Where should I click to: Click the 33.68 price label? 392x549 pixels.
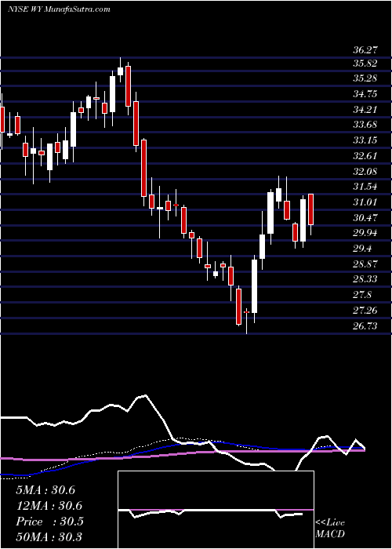[x=365, y=125]
